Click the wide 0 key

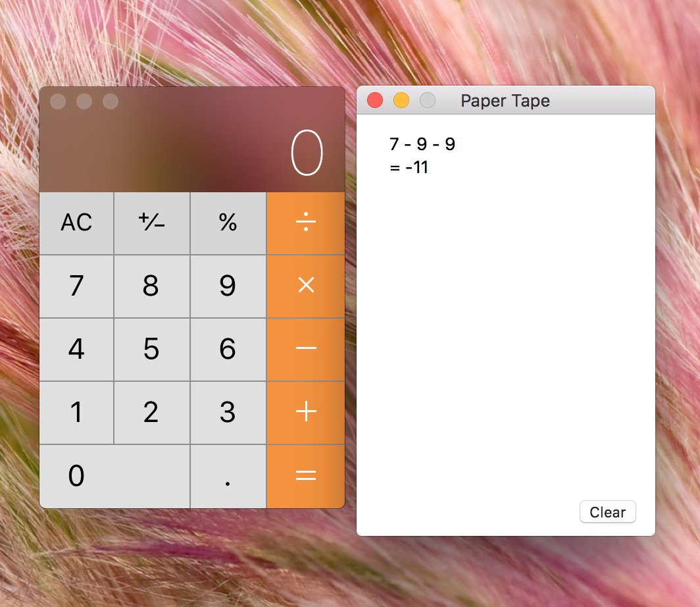click(114, 476)
